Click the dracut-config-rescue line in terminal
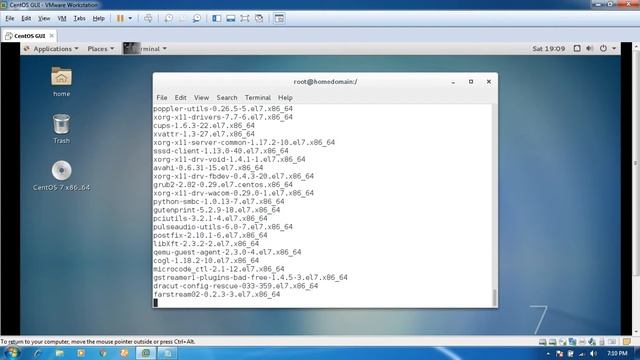 pyautogui.click(x=236, y=286)
